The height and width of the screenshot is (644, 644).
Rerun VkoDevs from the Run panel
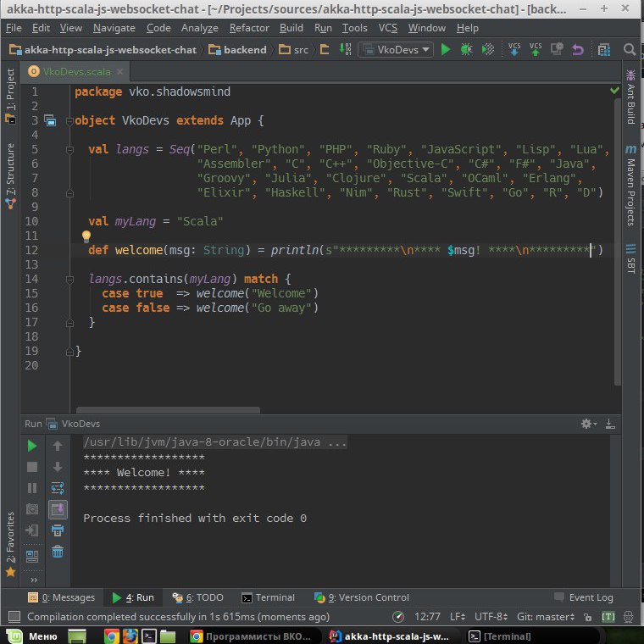(x=32, y=446)
